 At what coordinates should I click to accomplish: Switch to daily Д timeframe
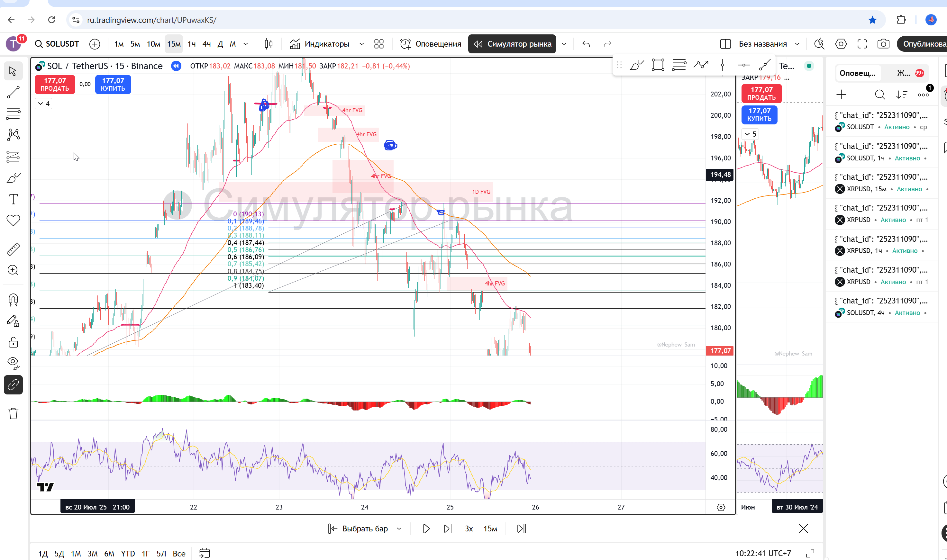coord(220,44)
